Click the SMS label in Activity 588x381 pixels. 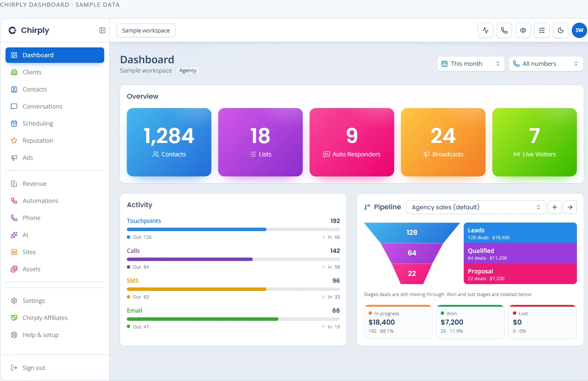(x=133, y=281)
